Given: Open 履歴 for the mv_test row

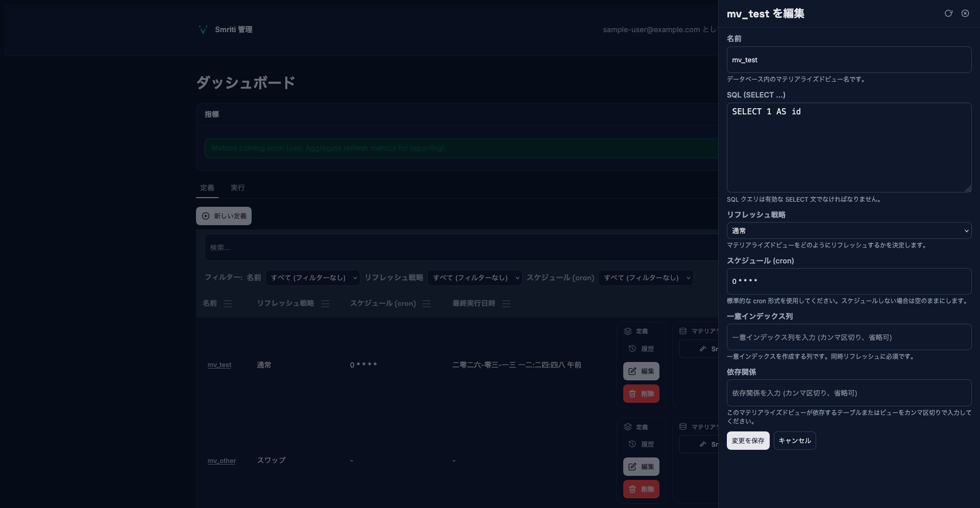Looking at the screenshot, I should [641, 349].
